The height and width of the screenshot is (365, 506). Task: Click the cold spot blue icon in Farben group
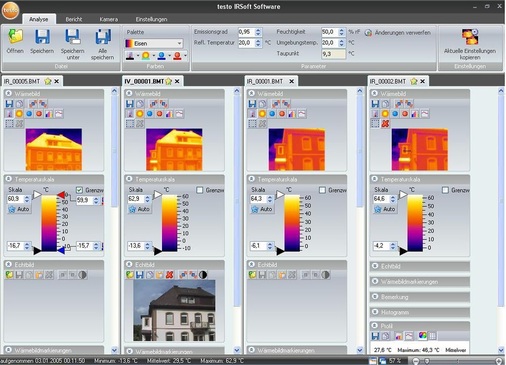pos(162,56)
